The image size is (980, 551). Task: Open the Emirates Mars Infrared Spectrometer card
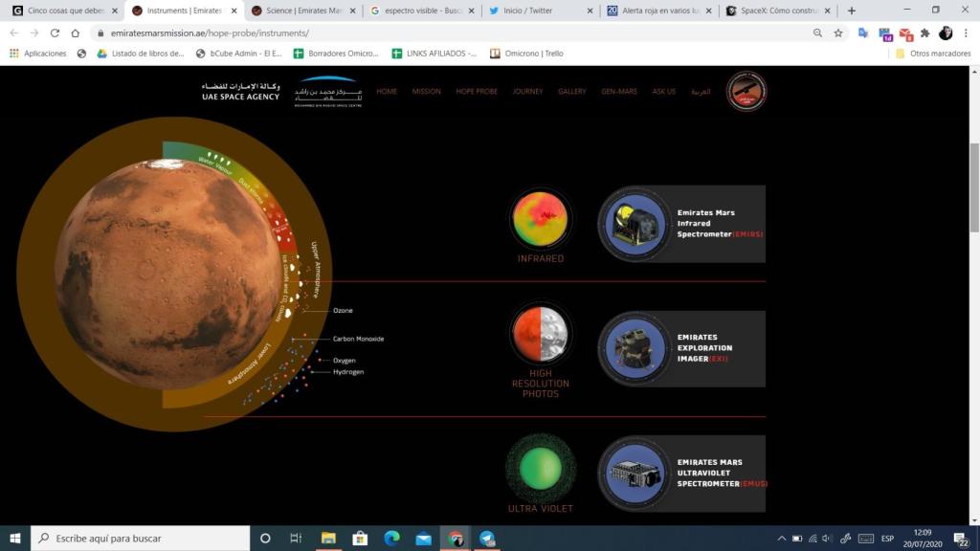tap(681, 224)
